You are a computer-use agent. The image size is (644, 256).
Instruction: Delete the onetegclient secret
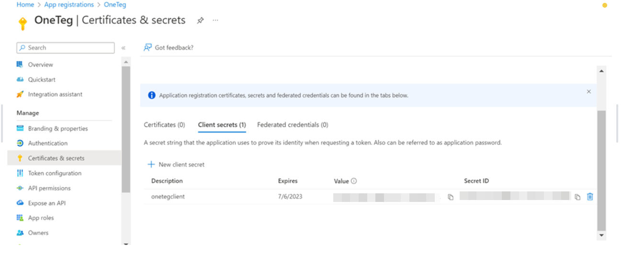[x=590, y=197]
